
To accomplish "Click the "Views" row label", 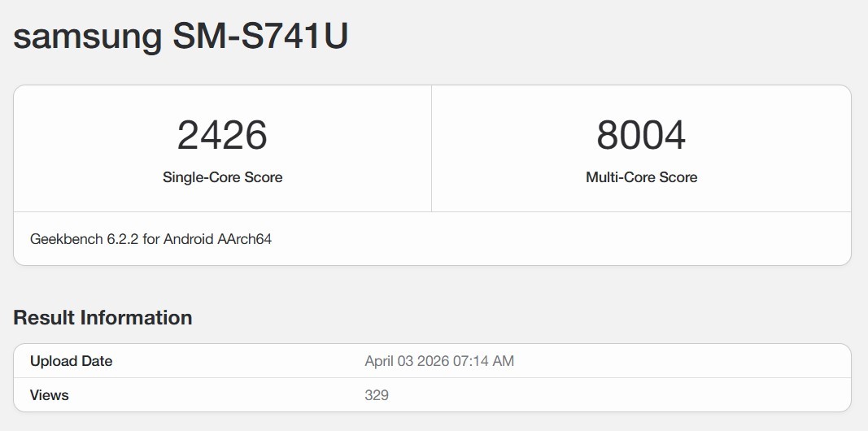I will click(49, 395).
